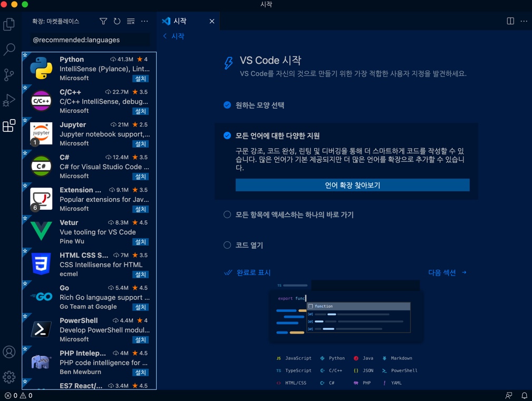Select 'Vue tooling for VS Code' text

tap(98, 232)
